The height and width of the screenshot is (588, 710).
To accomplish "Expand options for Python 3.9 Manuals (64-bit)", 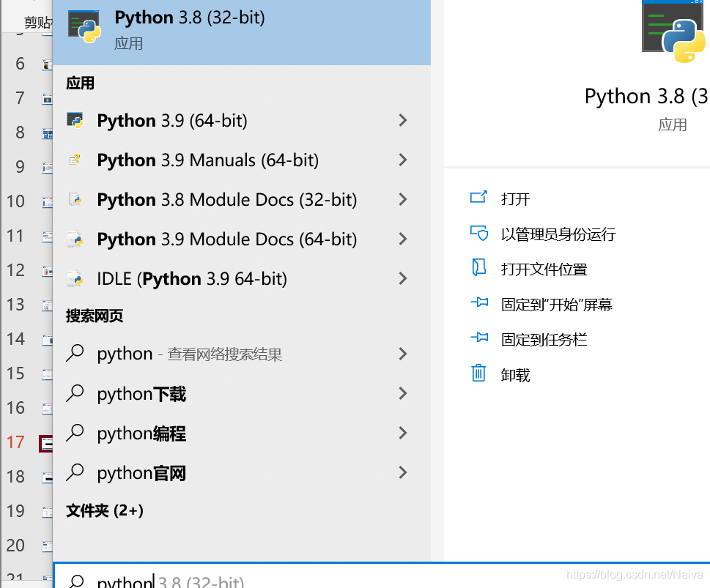I will coord(402,160).
